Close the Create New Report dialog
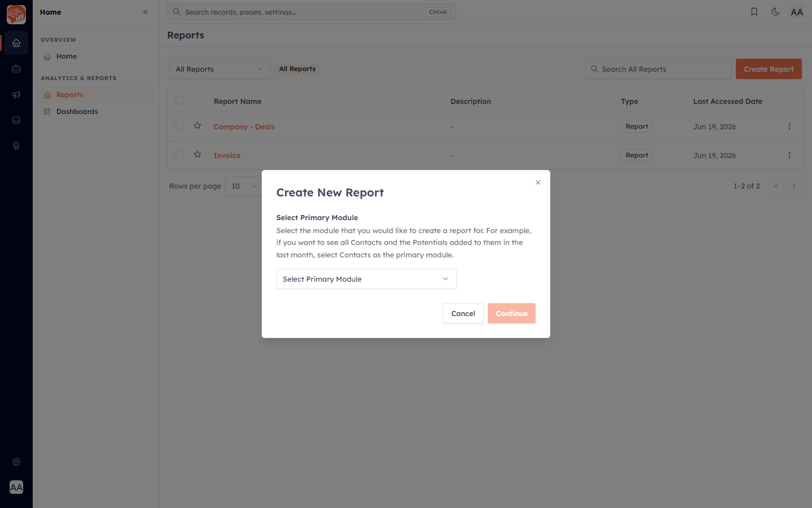The height and width of the screenshot is (508, 812). pos(538,182)
